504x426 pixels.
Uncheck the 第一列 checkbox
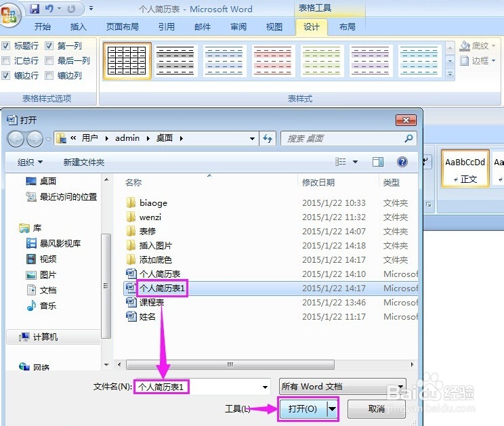[49, 45]
